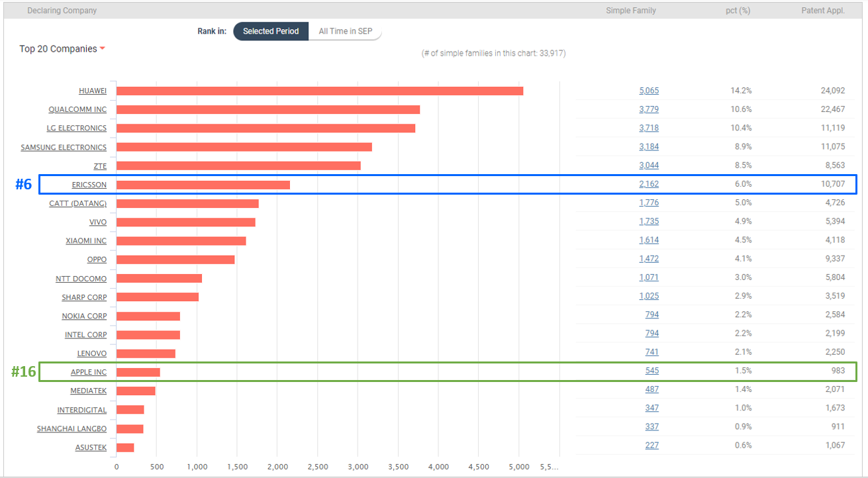Select the ERICSSON bar in chart

(203, 185)
